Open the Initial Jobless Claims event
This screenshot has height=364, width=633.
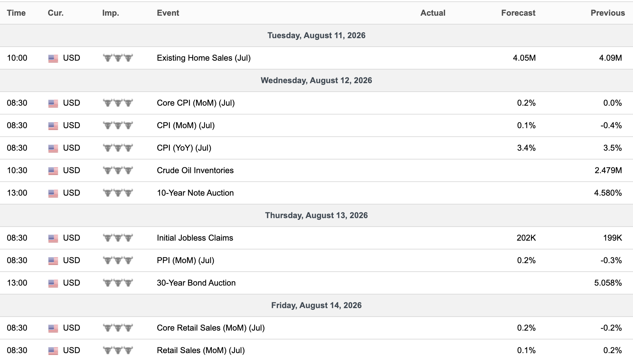tap(195, 238)
